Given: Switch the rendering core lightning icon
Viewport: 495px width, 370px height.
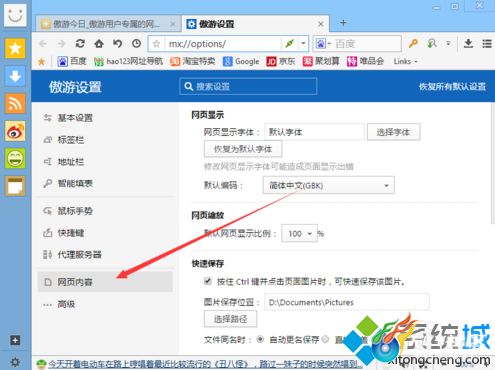Looking at the screenshot, I should 290,44.
